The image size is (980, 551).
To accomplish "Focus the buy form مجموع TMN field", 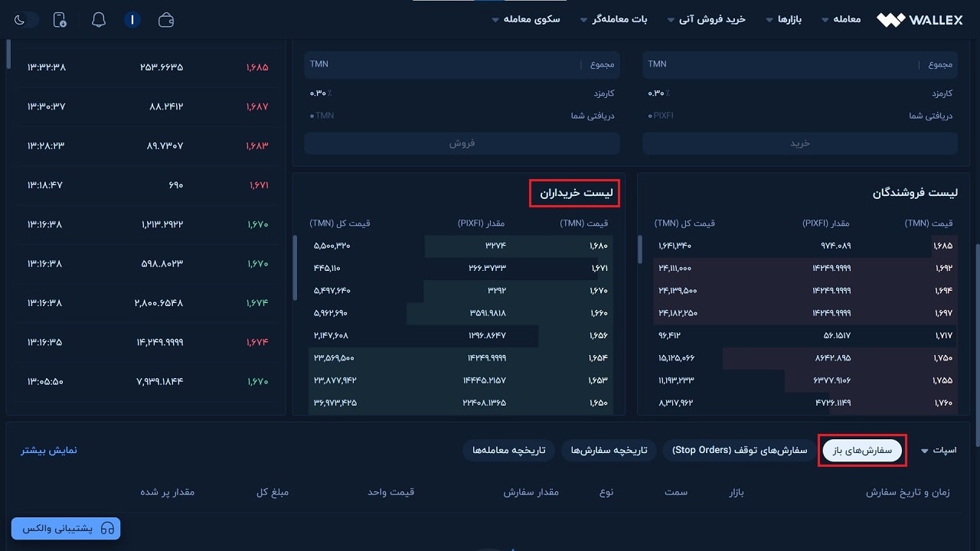I will pyautogui.click(x=800, y=64).
